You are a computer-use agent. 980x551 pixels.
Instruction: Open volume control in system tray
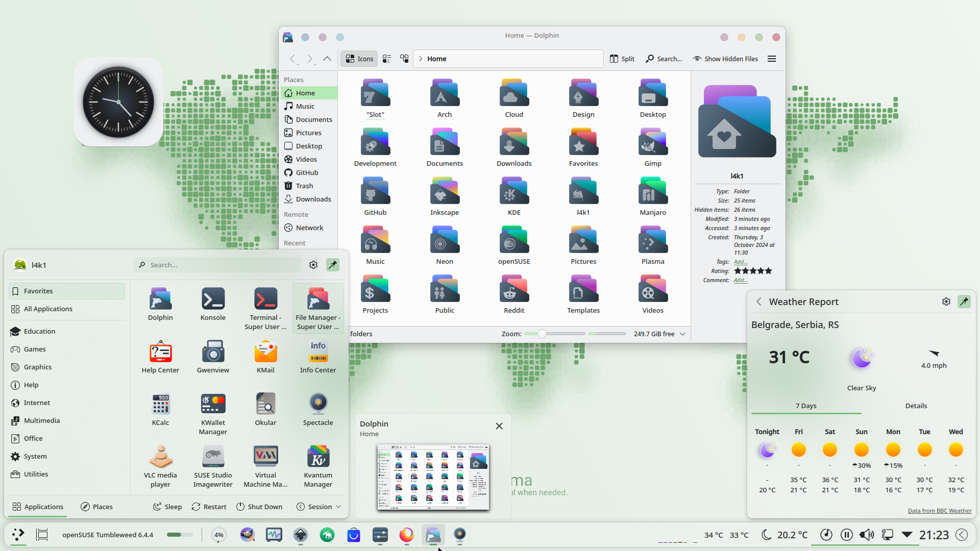click(x=867, y=535)
